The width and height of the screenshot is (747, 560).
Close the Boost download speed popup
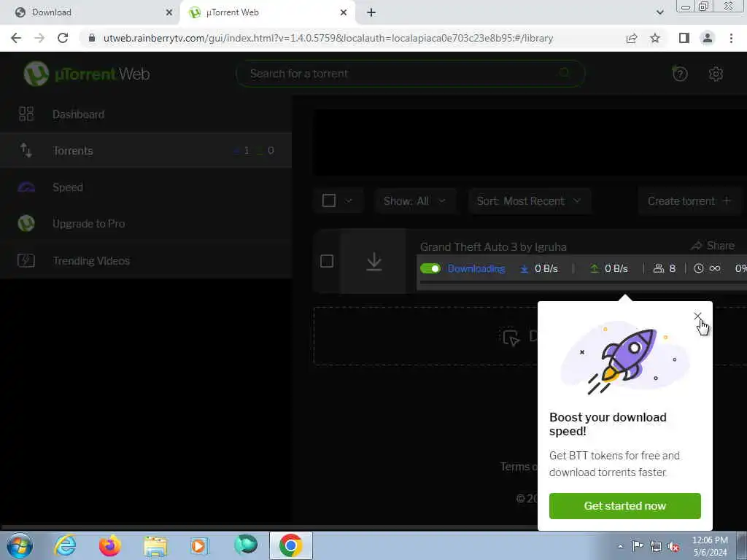[697, 316]
